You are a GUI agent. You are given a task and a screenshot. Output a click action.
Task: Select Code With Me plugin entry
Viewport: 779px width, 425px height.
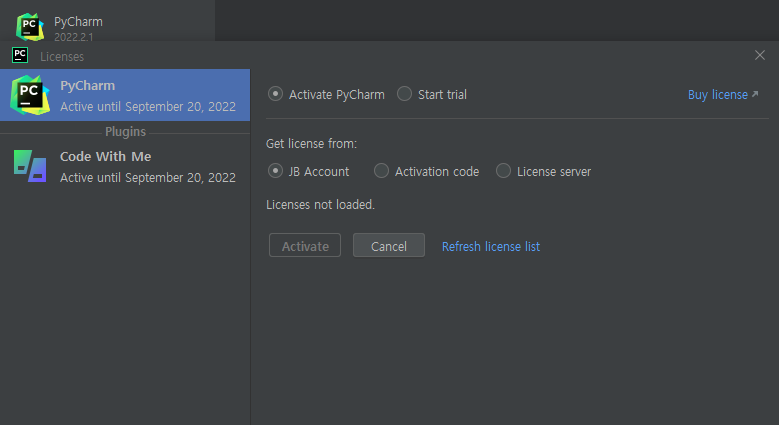click(125, 167)
